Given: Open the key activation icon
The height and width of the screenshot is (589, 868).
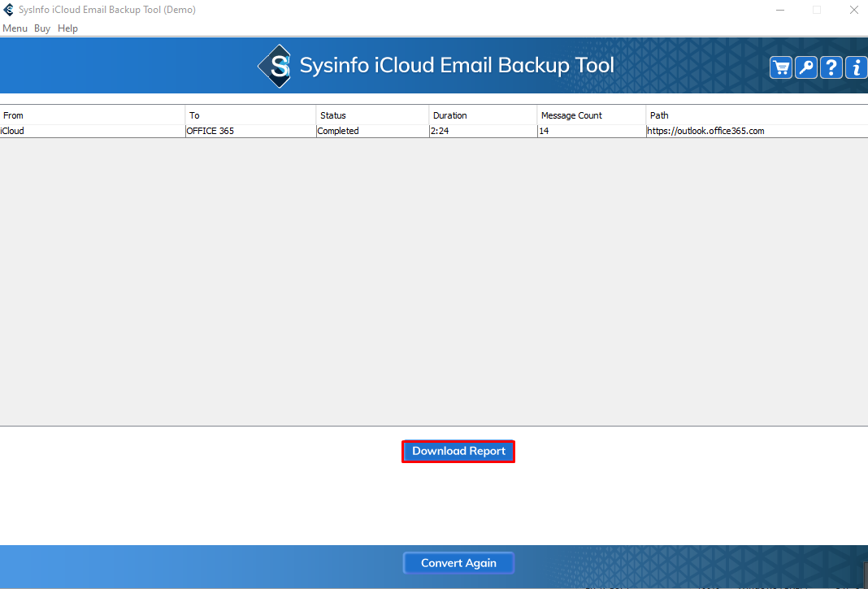Looking at the screenshot, I should [x=806, y=67].
